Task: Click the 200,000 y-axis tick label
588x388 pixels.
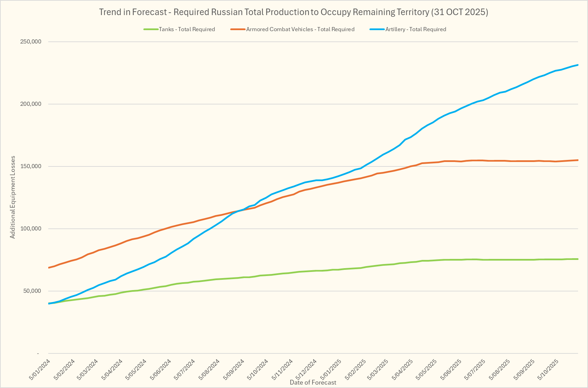Action: [31, 104]
